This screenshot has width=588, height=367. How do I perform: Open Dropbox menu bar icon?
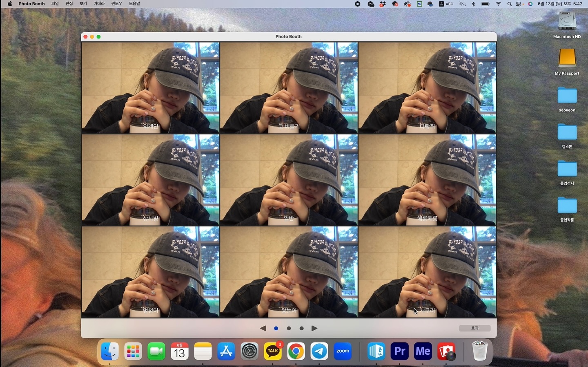pyautogui.click(x=383, y=4)
